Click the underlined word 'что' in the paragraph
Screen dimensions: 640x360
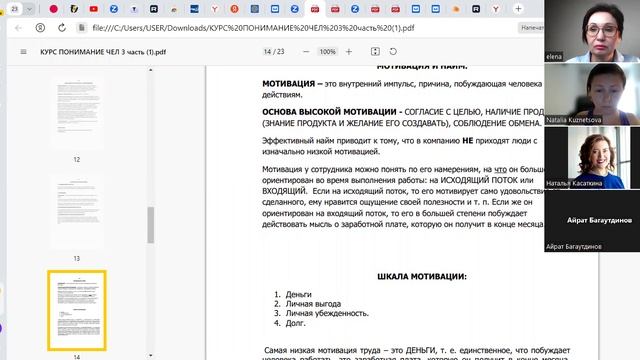pos(500,169)
